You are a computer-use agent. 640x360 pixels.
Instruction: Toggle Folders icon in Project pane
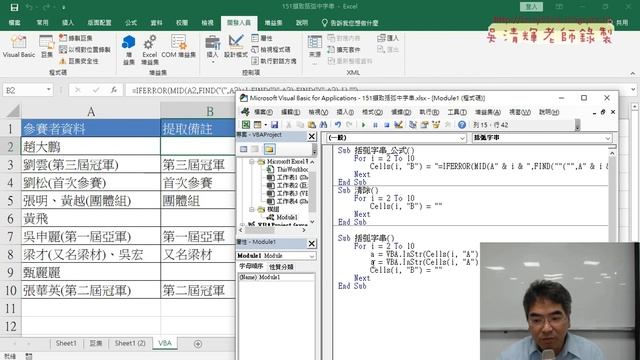269,149
